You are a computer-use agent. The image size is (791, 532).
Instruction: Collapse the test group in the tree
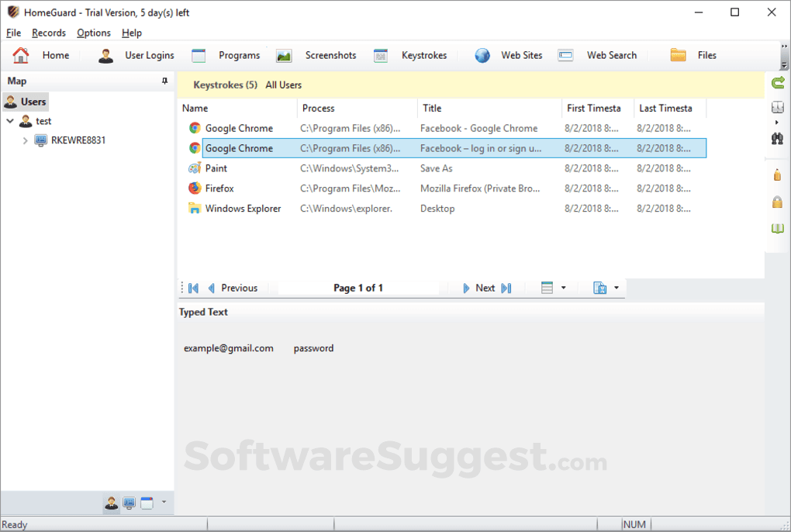[x=9, y=121]
